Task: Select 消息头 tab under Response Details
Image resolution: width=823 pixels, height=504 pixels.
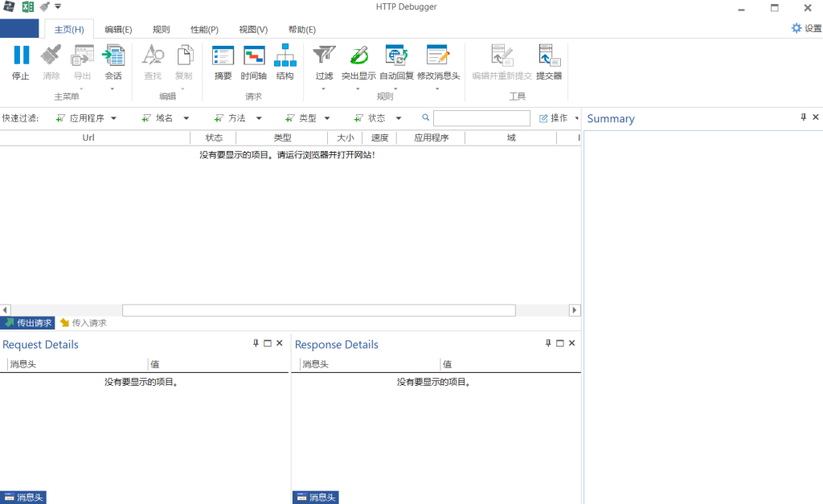Action: (x=315, y=498)
